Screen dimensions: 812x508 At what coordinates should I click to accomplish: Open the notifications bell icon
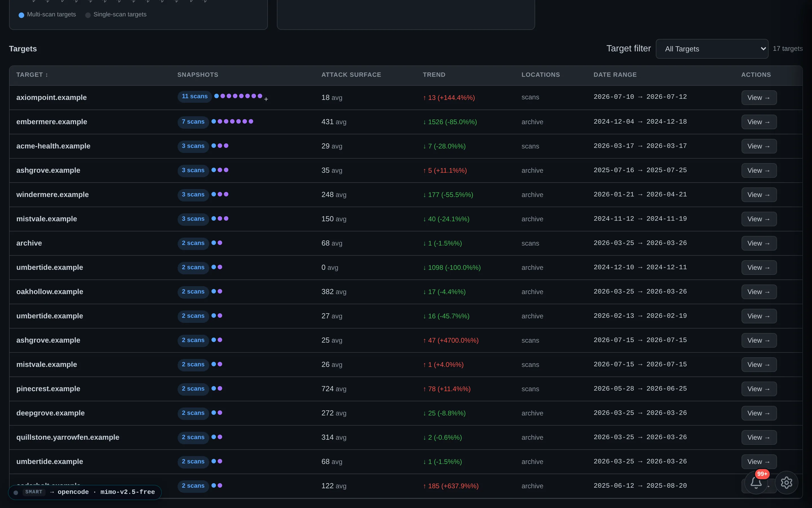click(756, 483)
